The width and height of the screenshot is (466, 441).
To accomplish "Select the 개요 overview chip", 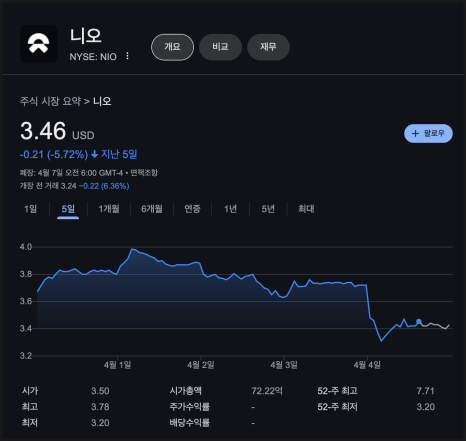I will point(172,47).
